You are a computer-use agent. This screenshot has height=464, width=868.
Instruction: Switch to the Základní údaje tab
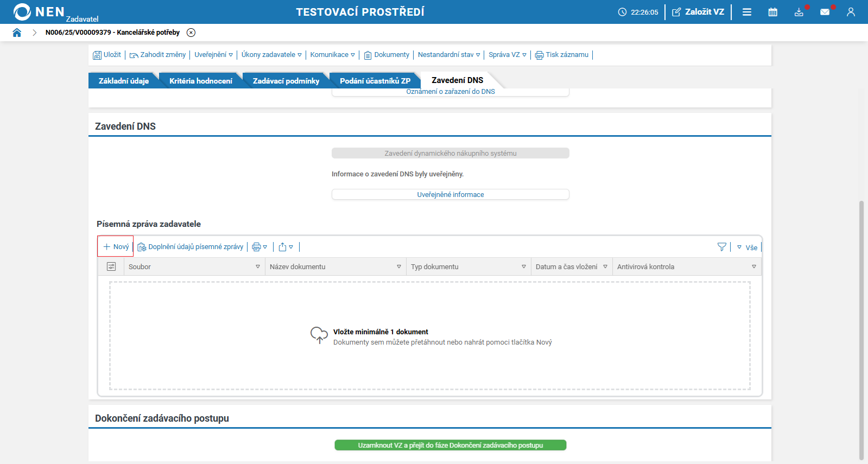[x=124, y=81]
